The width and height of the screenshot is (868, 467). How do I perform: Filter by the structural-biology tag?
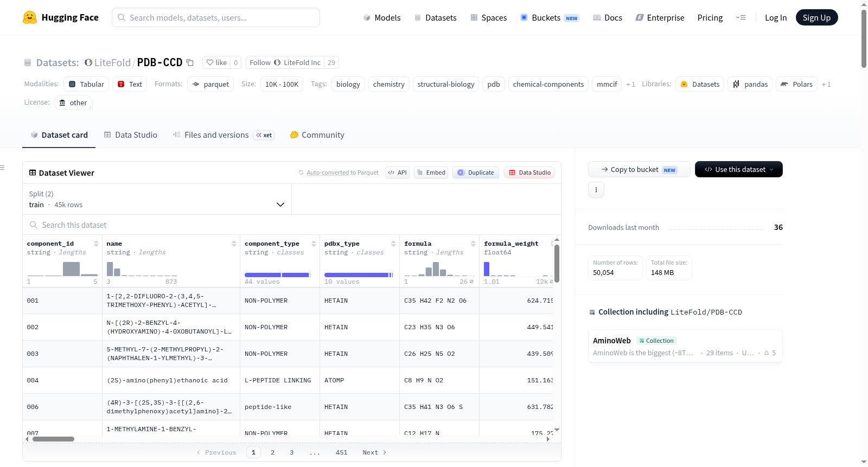click(x=446, y=84)
